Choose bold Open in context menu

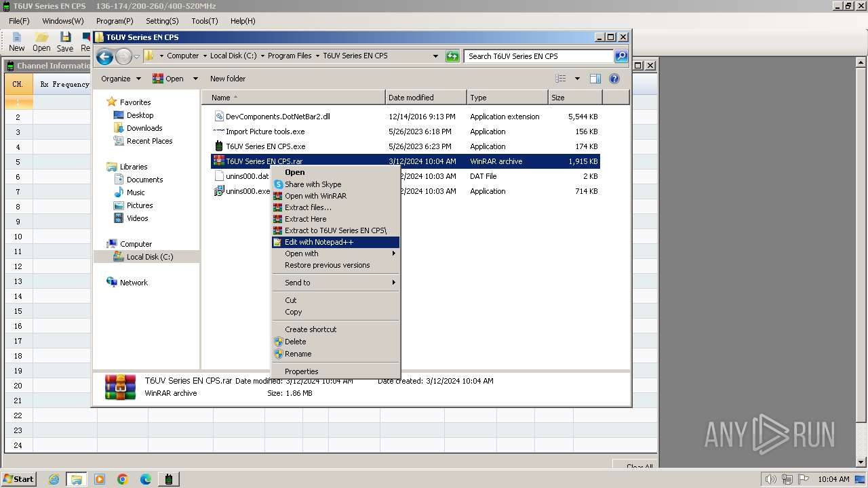tap(336, 172)
